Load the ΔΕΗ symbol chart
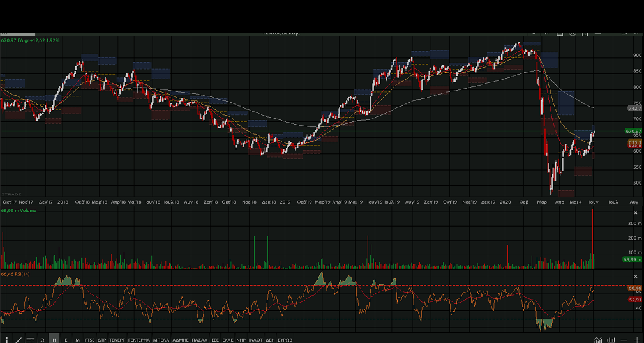Viewport: 644px width, 343px height. coord(270,340)
